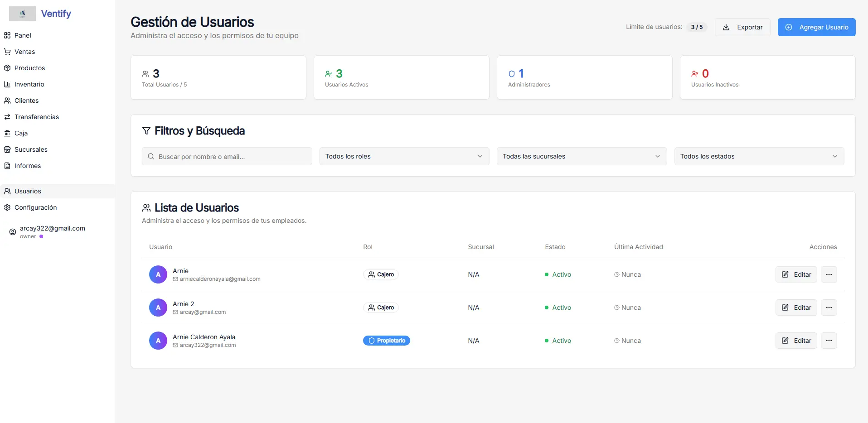Click the Propietario role badge

click(x=386, y=341)
